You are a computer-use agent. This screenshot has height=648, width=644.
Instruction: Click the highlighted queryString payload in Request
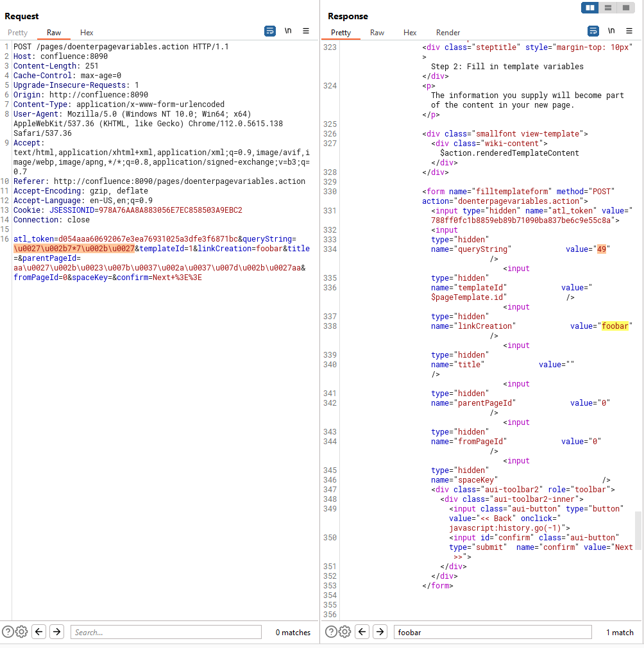pos(74,249)
